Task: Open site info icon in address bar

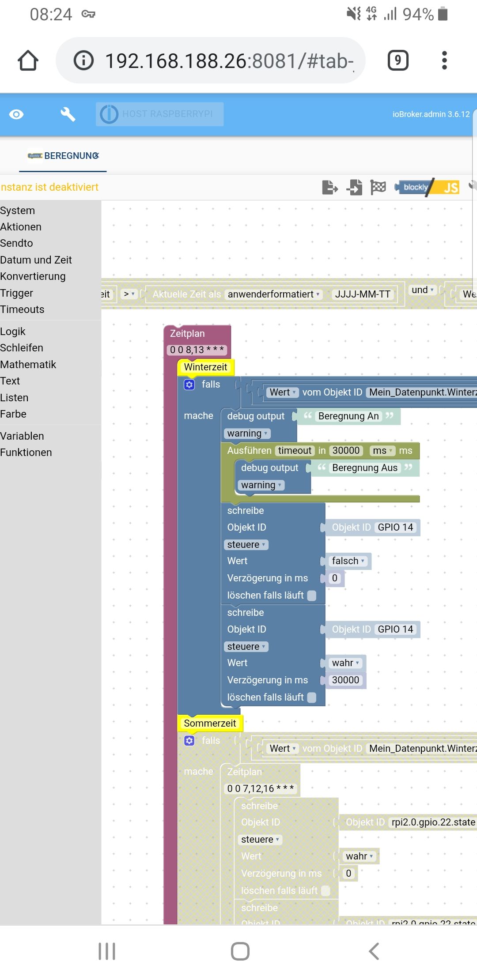Action: point(83,60)
